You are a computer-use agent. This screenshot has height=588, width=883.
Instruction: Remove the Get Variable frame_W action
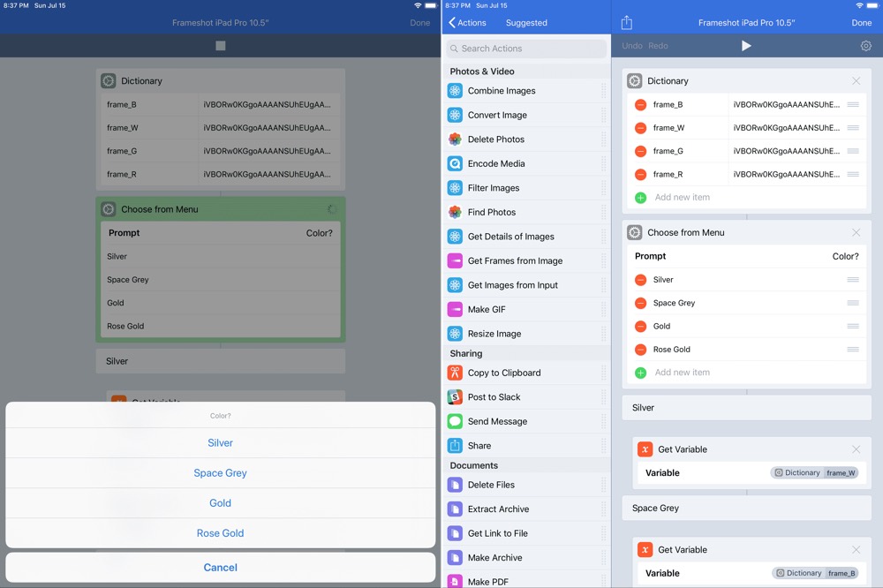(856, 449)
